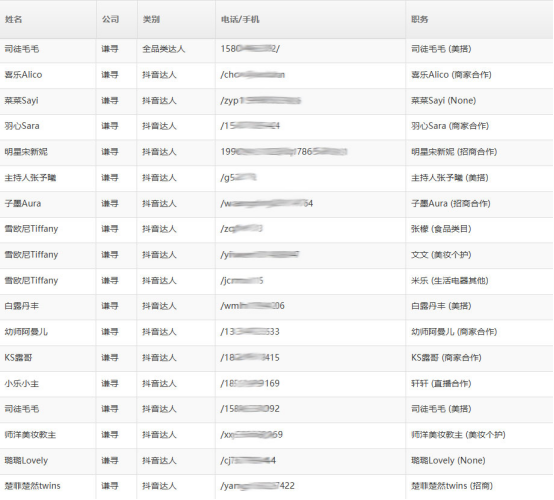Open the 喜乐Alico name entry

pos(23,75)
